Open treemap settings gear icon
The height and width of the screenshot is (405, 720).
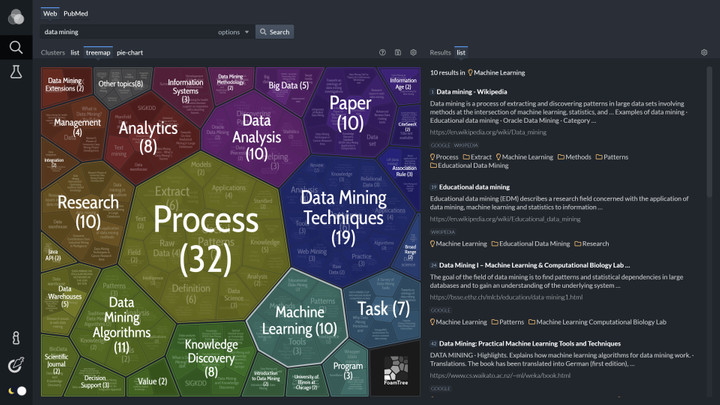point(413,52)
